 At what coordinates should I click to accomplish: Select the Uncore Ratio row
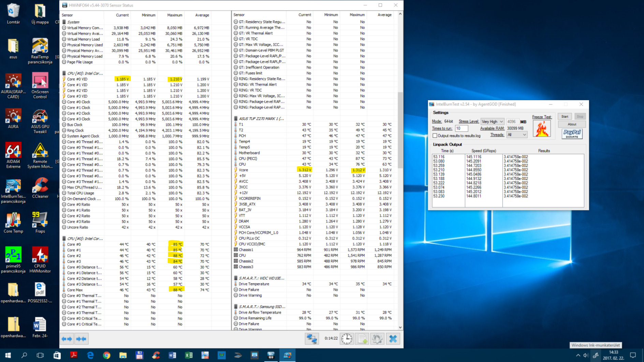tap(136, 227)
